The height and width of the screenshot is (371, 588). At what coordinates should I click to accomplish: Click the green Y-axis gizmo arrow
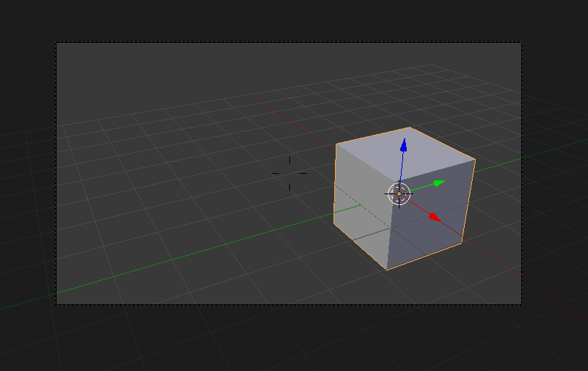tap(439, 183)
